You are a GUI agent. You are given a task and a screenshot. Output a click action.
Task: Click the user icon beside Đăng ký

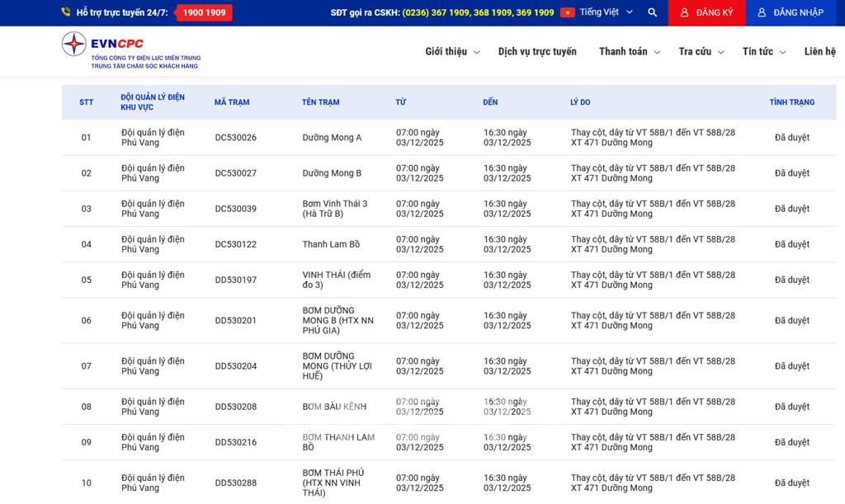pos(684,12)
